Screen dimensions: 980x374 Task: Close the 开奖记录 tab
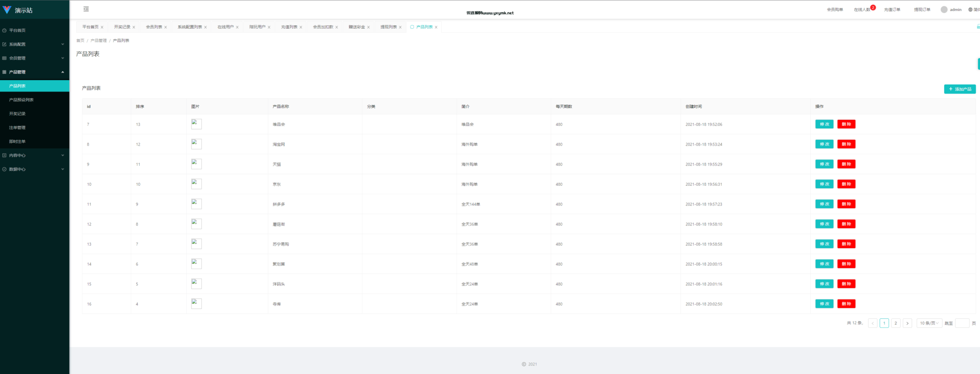click(x=134, y=27)
